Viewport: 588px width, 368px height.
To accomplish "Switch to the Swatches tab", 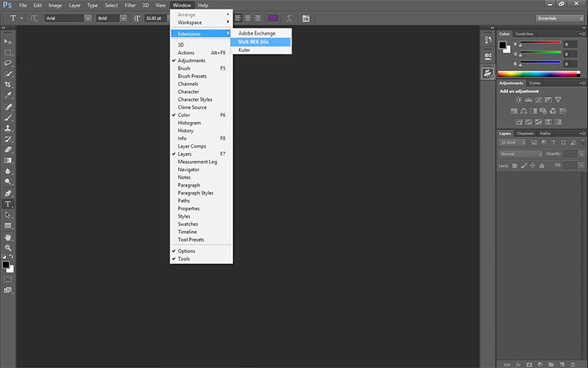I will 524,34.
